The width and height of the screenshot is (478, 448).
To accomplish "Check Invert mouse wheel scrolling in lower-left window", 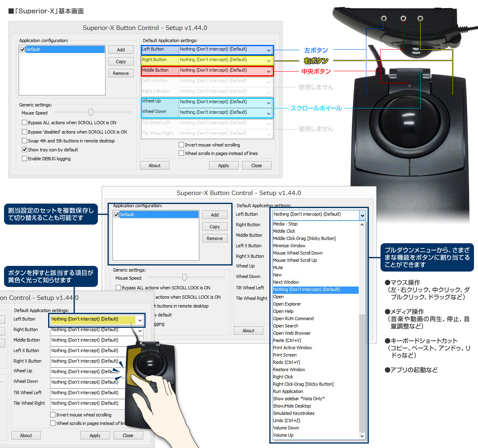I will pos(53,415).
